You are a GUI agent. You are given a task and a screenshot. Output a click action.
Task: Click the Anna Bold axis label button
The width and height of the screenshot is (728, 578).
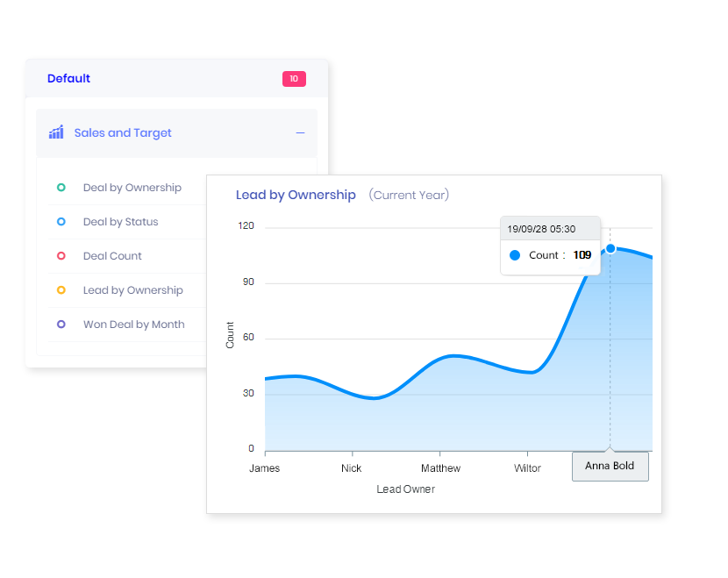click(610, 466)
